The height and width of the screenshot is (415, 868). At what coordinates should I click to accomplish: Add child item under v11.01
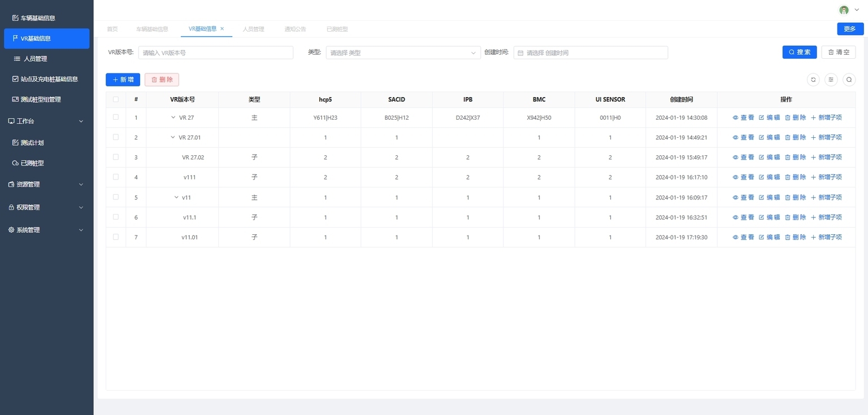[826, 237]
